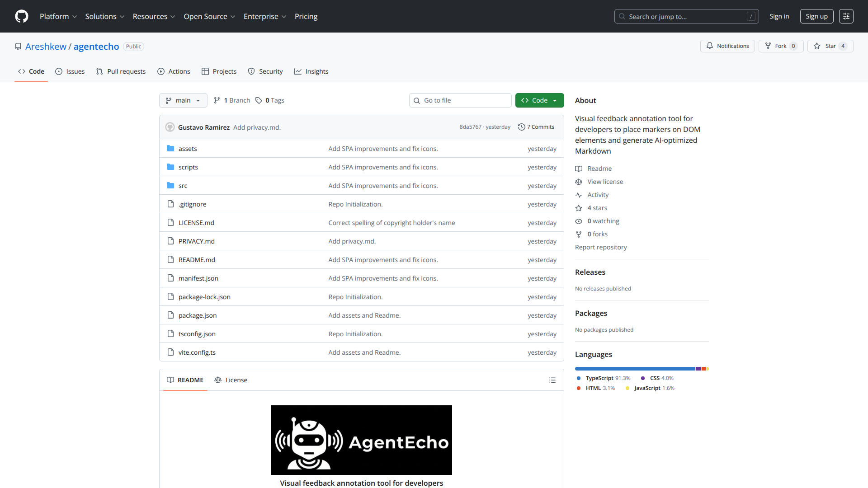The height and width of the screenshot is (488, 868).
Task: Open the src folder icon
Action: tap(171, 185)
